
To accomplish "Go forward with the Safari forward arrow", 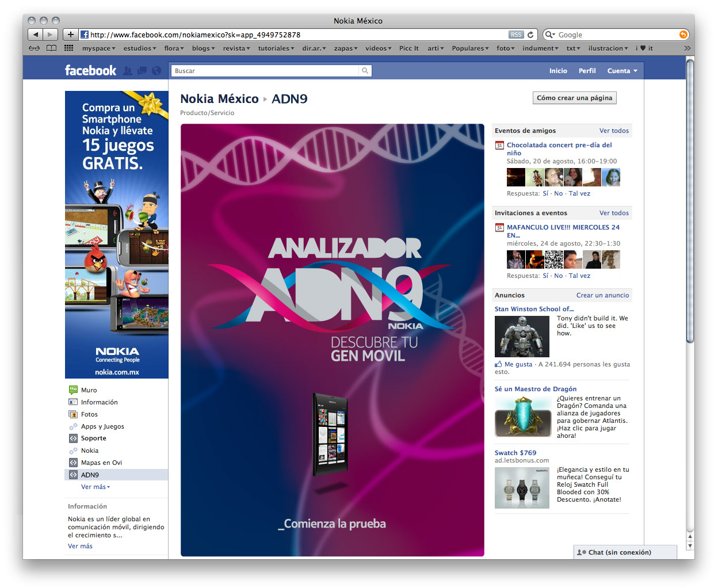I will point(51,35).
